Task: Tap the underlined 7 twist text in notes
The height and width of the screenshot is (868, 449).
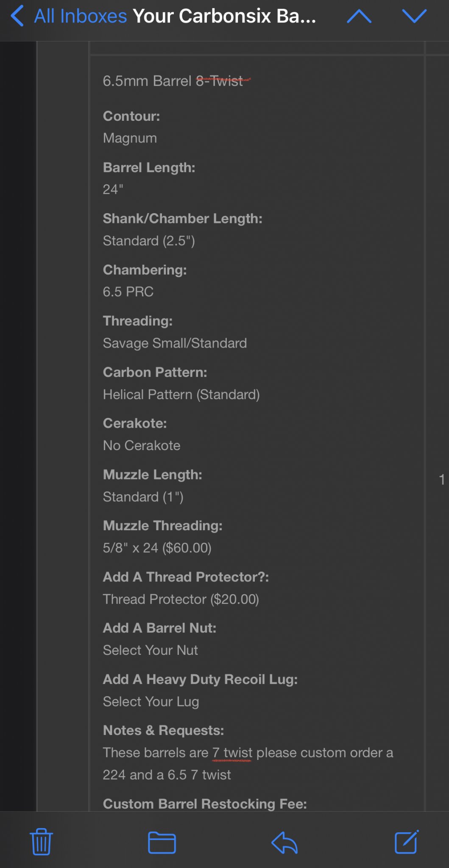Action: click(x=232, y=753)
